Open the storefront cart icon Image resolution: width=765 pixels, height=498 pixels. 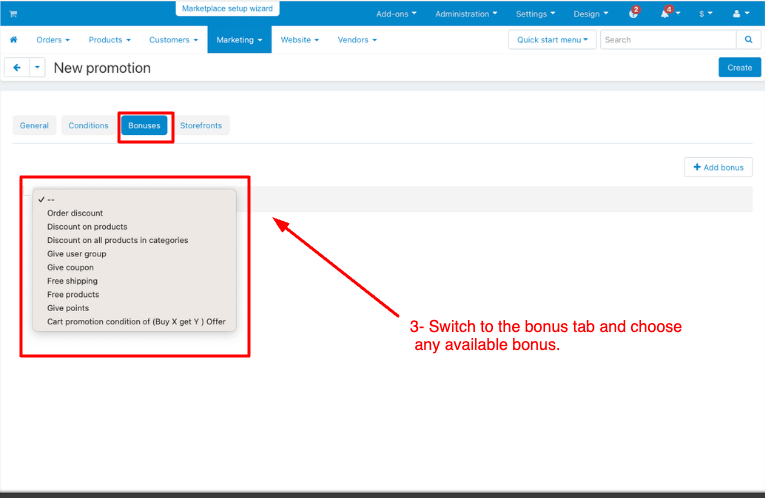pos(13,14)
